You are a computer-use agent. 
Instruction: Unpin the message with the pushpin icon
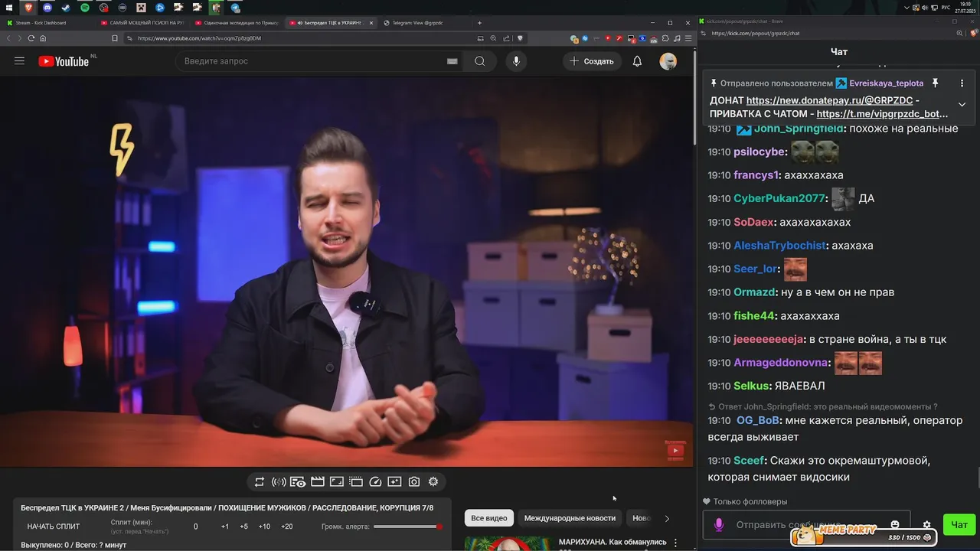(x=935, y=83)
